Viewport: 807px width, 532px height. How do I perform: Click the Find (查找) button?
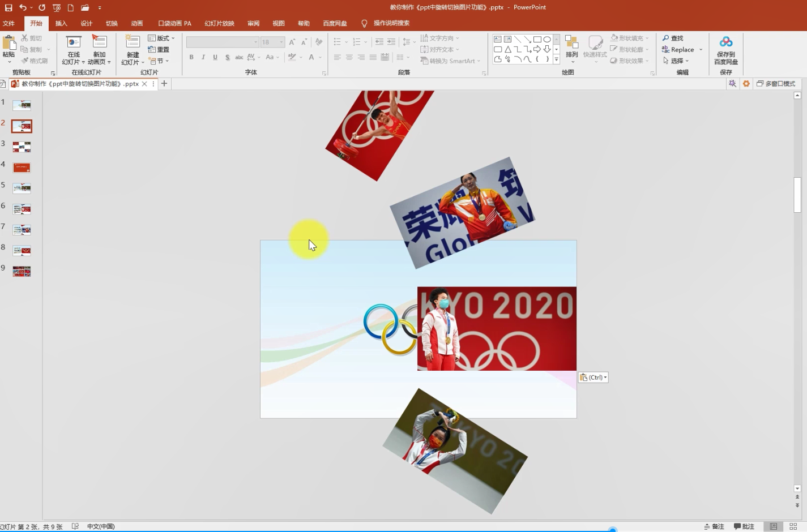tap(673, 38)
